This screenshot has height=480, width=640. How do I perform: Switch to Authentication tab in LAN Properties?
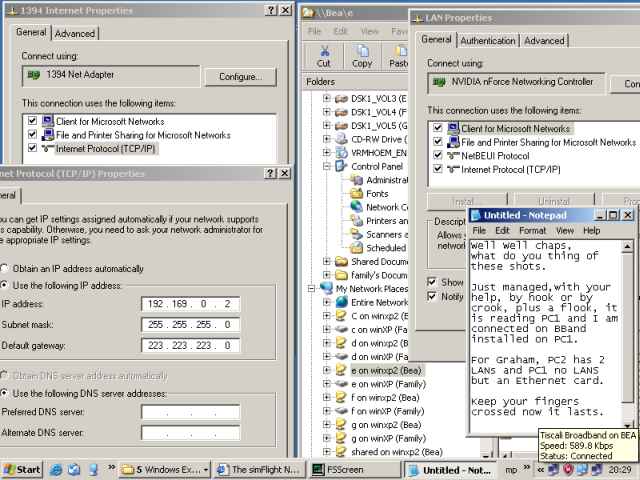pos(488,41)
